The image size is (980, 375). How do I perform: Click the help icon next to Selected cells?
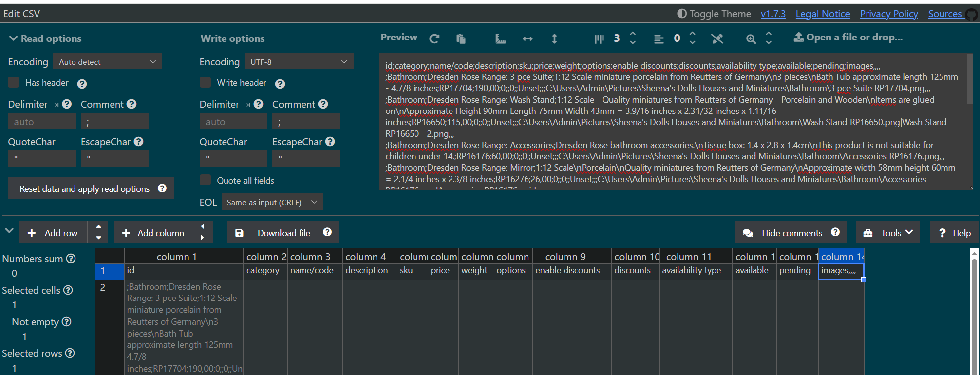[68, 290]
